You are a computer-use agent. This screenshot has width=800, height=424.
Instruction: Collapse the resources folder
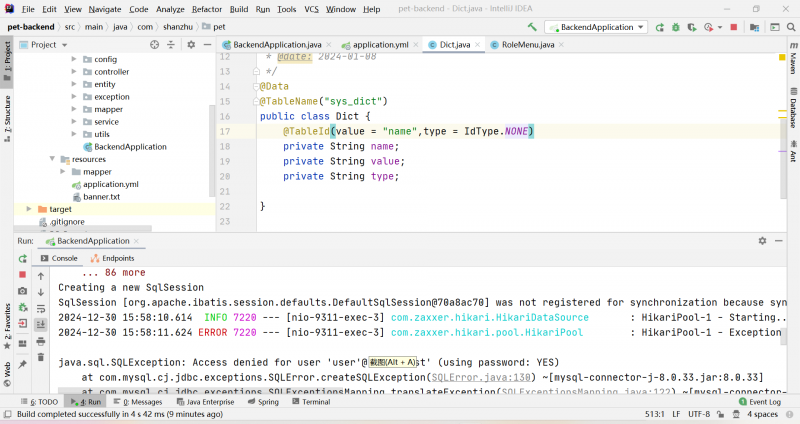tap(52, 159)
